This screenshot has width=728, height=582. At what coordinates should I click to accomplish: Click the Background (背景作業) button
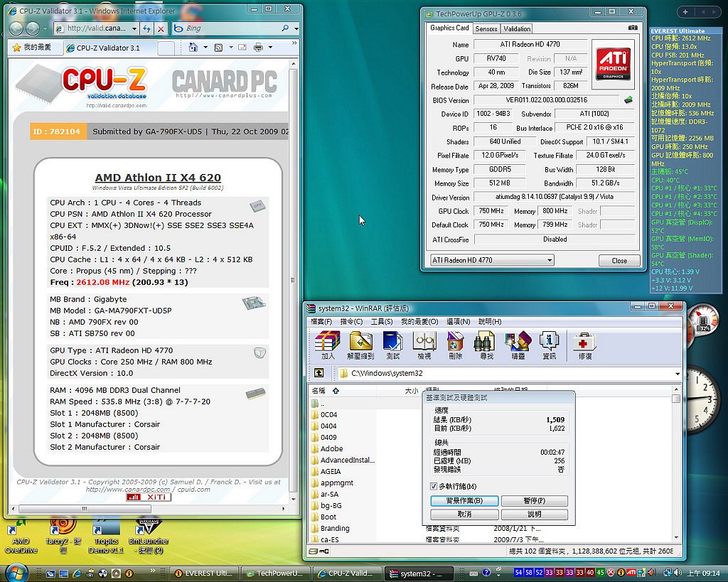click(x=464, y=501)
